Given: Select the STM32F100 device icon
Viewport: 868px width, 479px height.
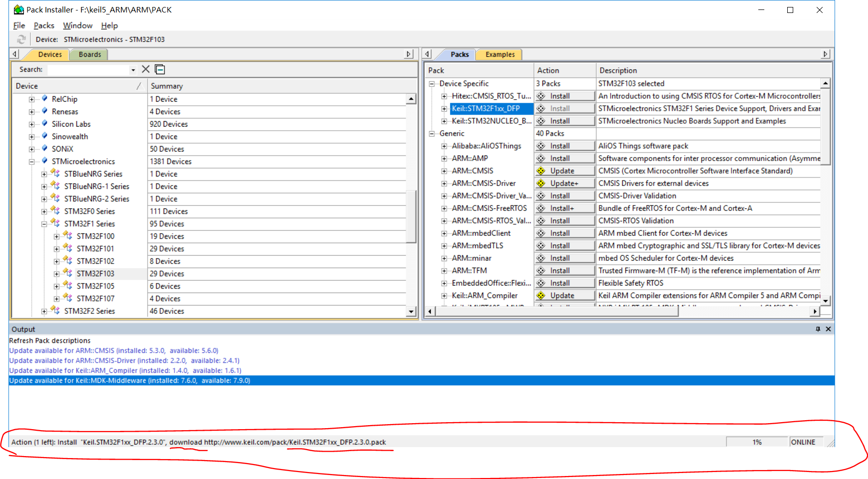Looking at the screenshot, I should pos(68,236).
